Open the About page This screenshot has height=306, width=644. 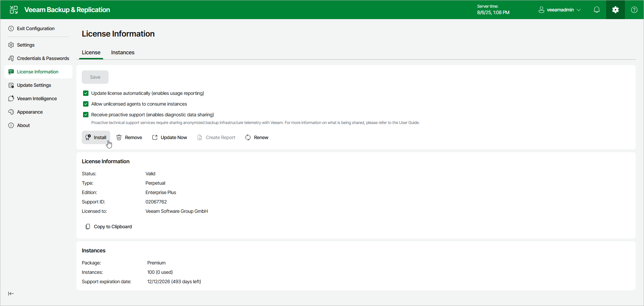click(x=38, y=125)
